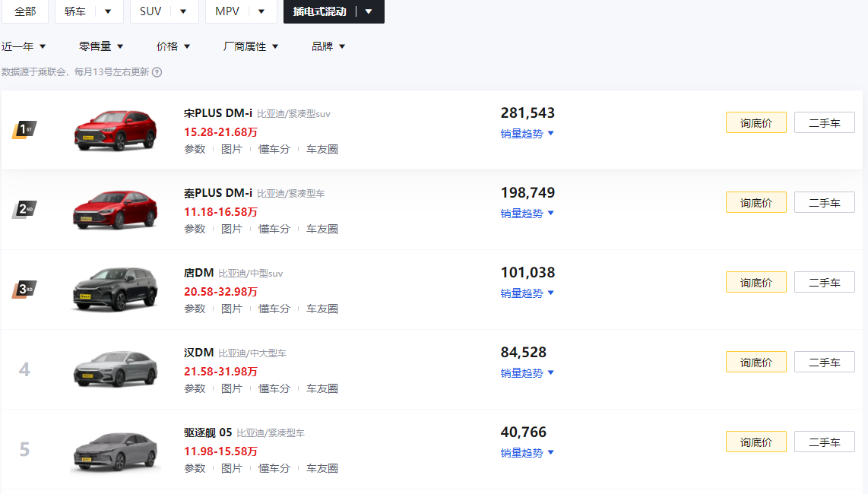Click 二手车 for 驱逐舰 05

pyautogui.click(x=825, y=442)
